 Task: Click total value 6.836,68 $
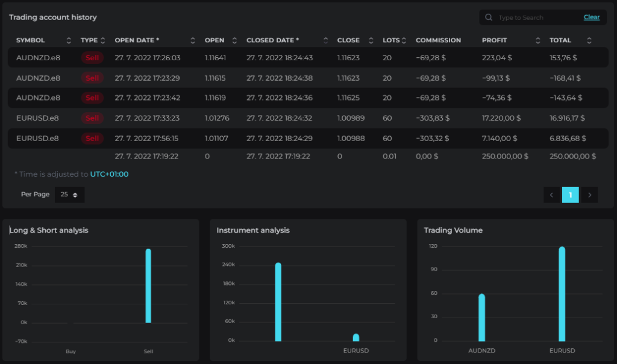coord(568,139)
